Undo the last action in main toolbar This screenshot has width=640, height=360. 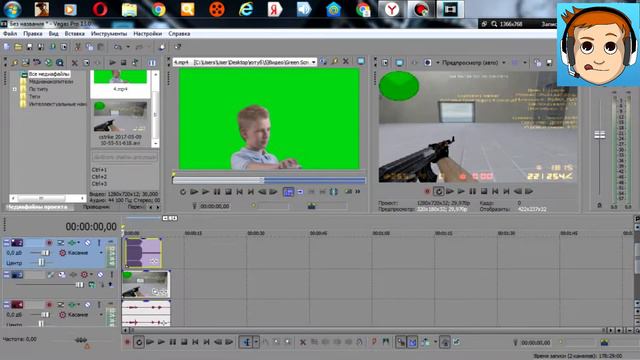(x=118, y=47)
